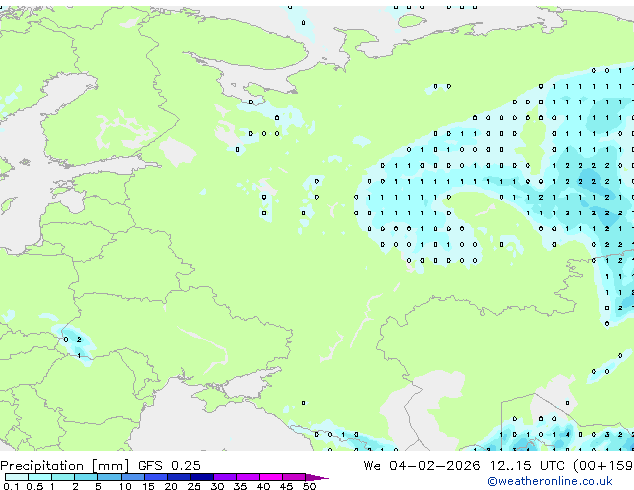Click the "4" precipitation value at bottom right
Viewport: 634px width, 490px height.
(567, 435)
